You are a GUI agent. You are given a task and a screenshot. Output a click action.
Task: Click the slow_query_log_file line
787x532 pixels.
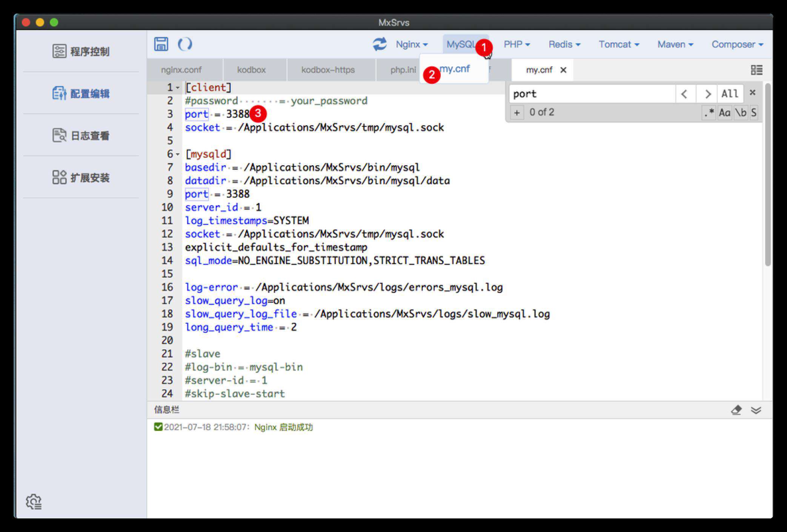click(367, 314)
